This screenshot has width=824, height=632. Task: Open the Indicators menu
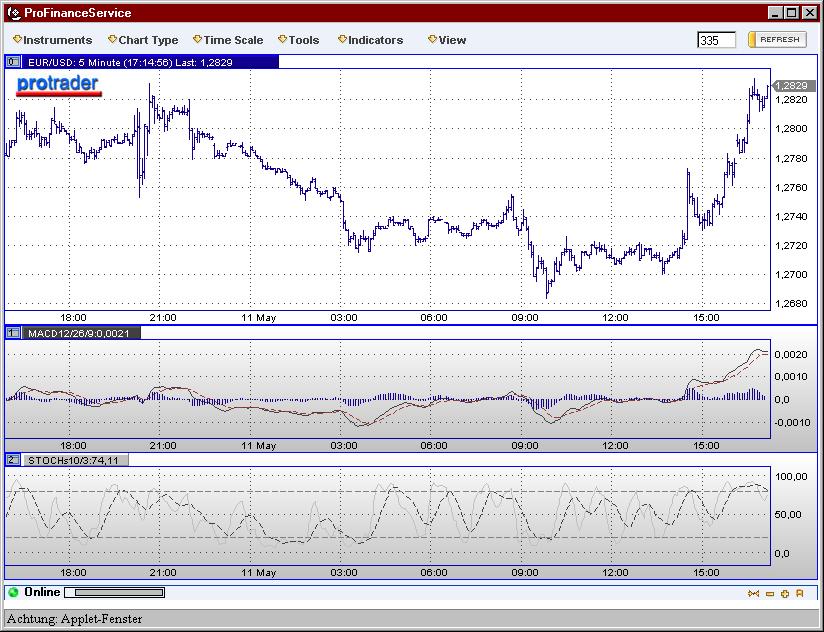(370, 40)
